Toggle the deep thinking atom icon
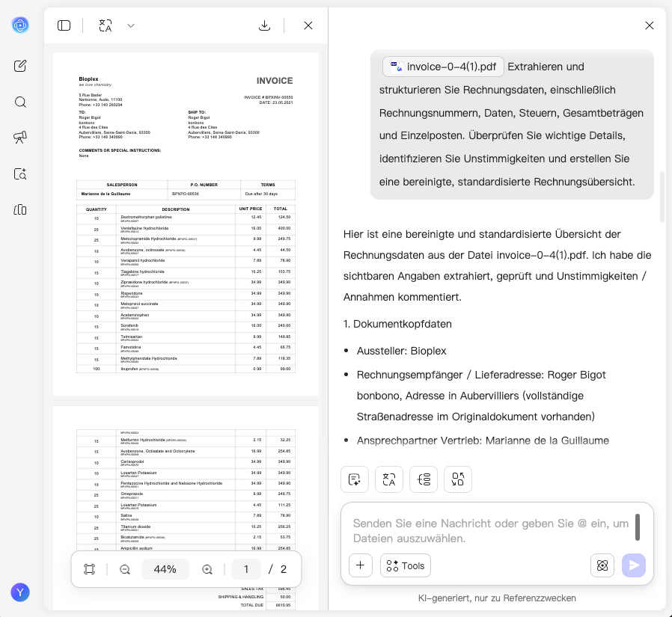Screen dimensions: 672x617 [602, 565]
